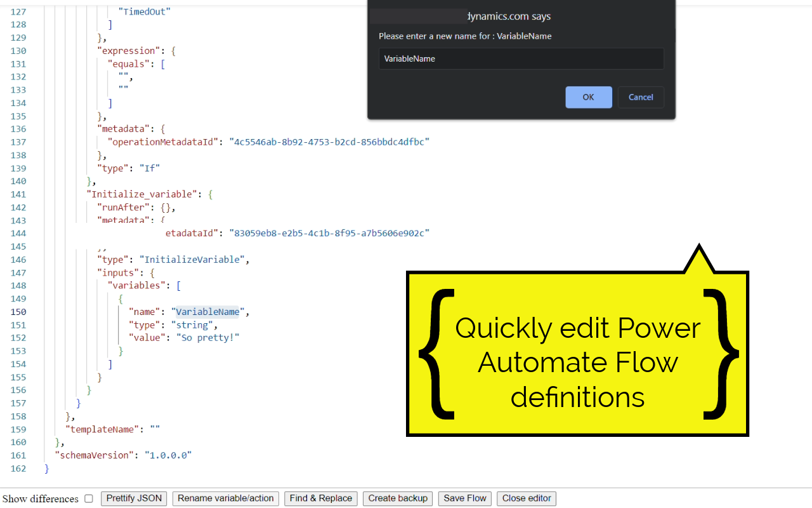The image size is (812, 508).
Task: Select the highlighted VariableName on line 150
Action: pos(207,311)
